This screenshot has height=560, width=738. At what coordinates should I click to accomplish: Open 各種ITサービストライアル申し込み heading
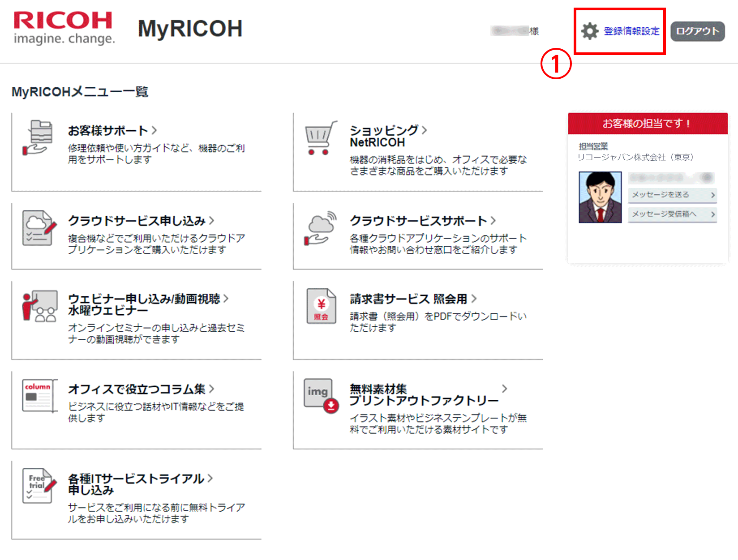pos(136,484)
